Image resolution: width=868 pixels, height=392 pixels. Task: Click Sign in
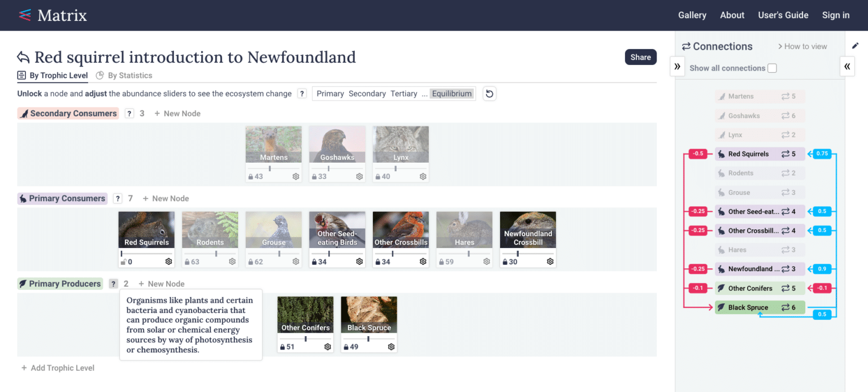click(836, 15)
